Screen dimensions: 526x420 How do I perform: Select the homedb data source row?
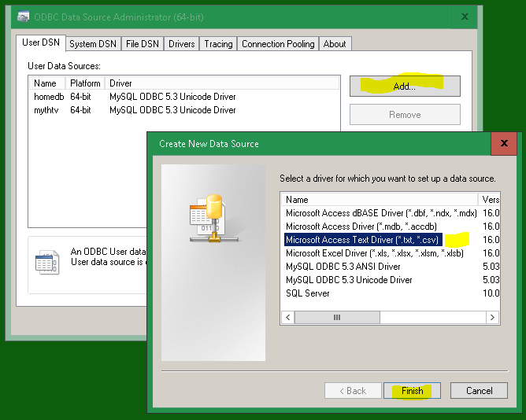coord(184,97)
